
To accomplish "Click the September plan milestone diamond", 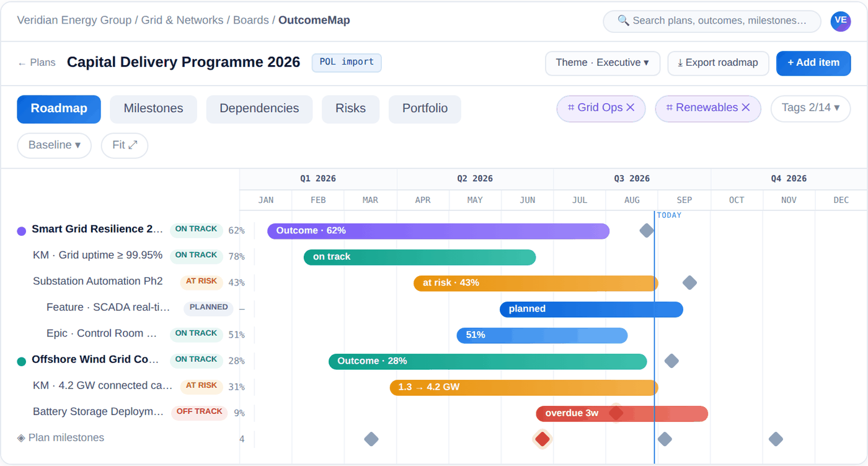I will point(665,439).
